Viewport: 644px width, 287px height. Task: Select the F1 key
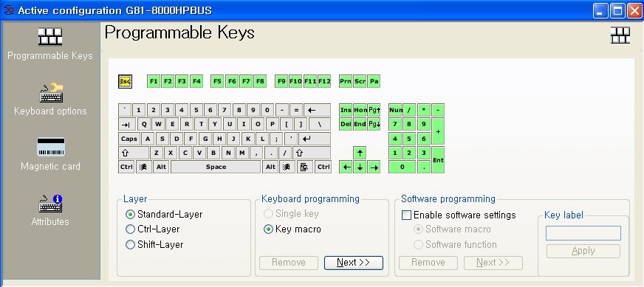click(x=154, y=81)
